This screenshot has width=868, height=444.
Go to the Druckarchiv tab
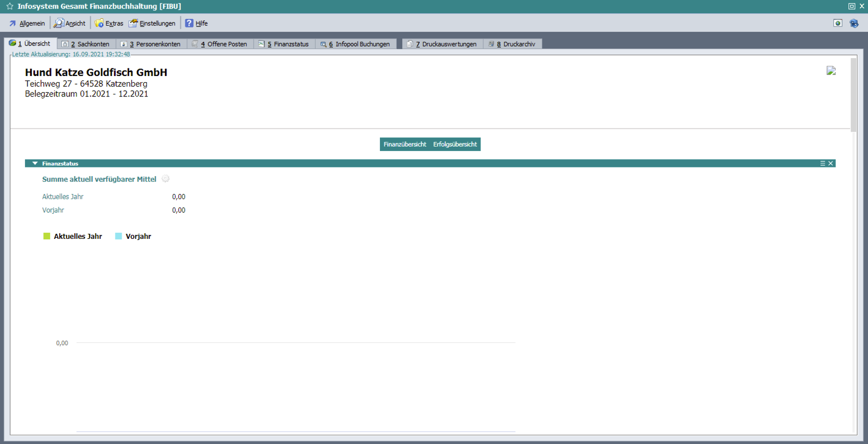[513, 44]
